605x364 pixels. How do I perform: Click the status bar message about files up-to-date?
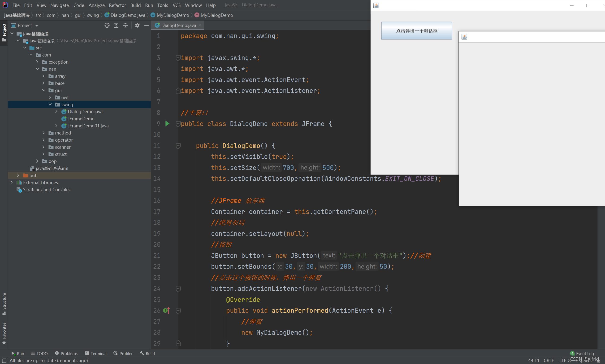coord(48,360)
